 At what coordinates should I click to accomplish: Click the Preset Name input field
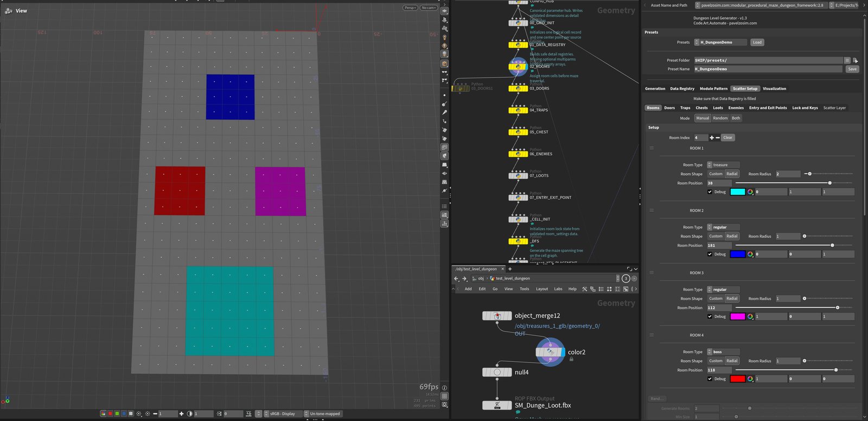[x=768, y=69]
